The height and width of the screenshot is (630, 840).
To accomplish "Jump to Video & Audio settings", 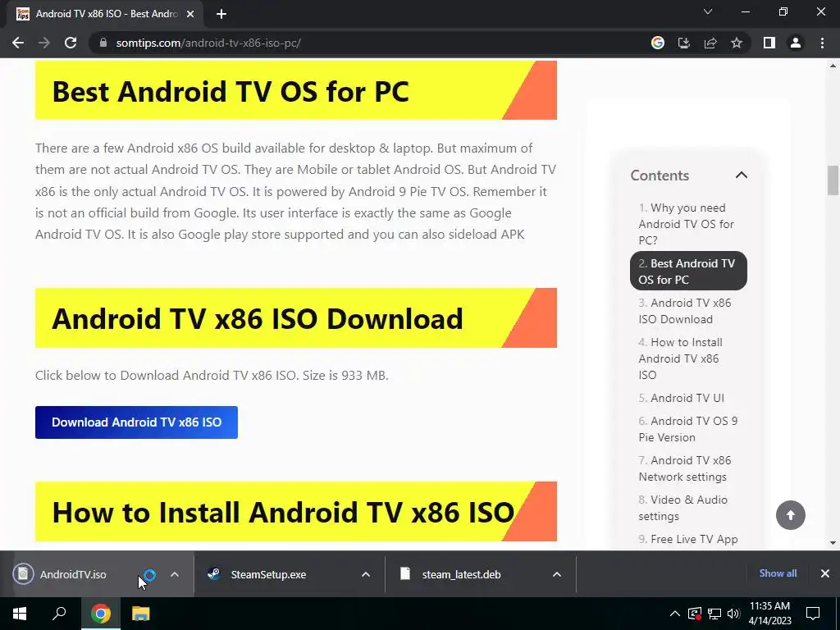I will [683, 508].
